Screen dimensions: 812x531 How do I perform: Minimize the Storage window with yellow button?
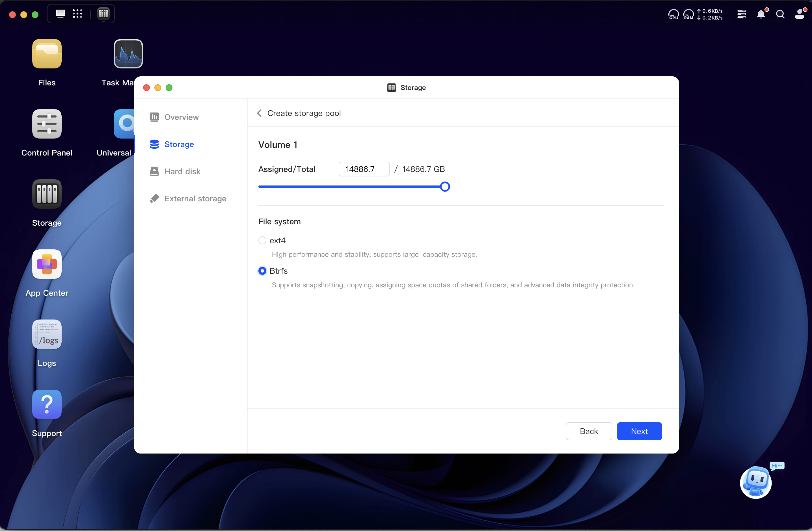[158, 88]
